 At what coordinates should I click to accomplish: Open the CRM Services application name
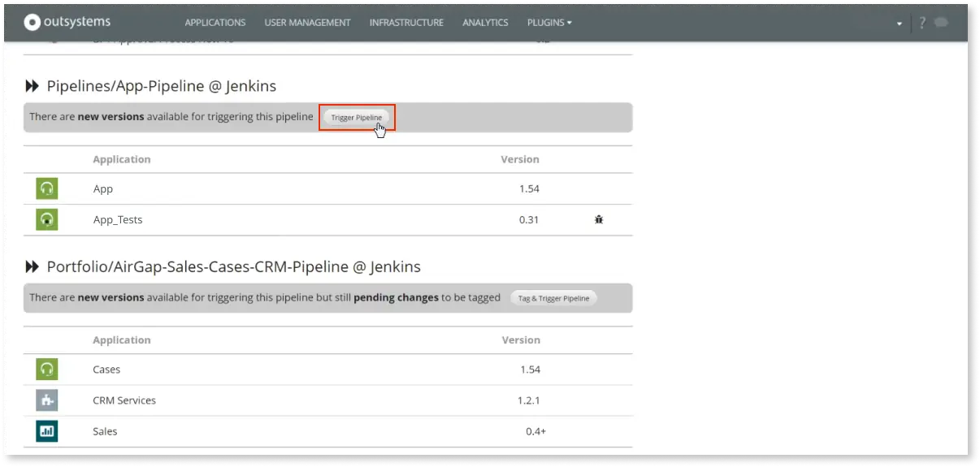pyautogui.click(x=124, y=400)
